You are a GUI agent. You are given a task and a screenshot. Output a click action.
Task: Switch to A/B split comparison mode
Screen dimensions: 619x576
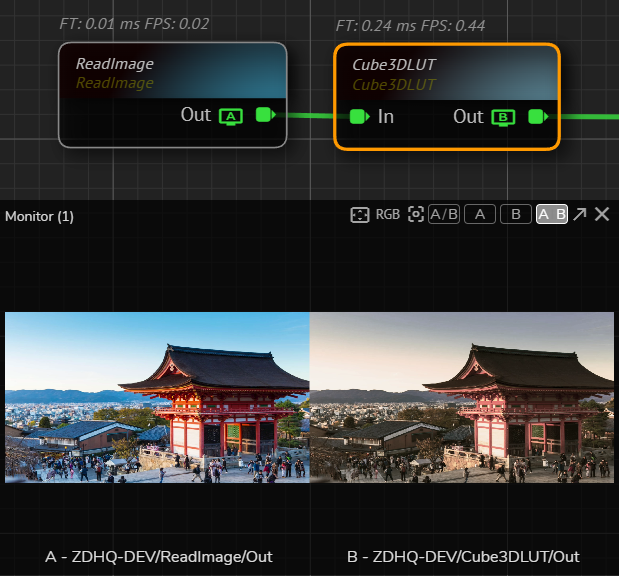click(444, 214)
